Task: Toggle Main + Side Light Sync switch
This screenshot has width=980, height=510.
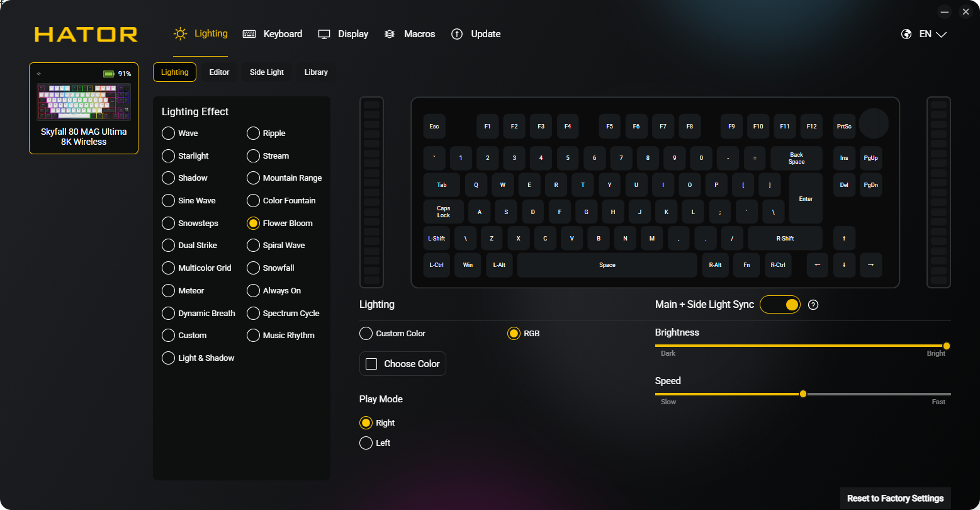Action: [780, 305]
